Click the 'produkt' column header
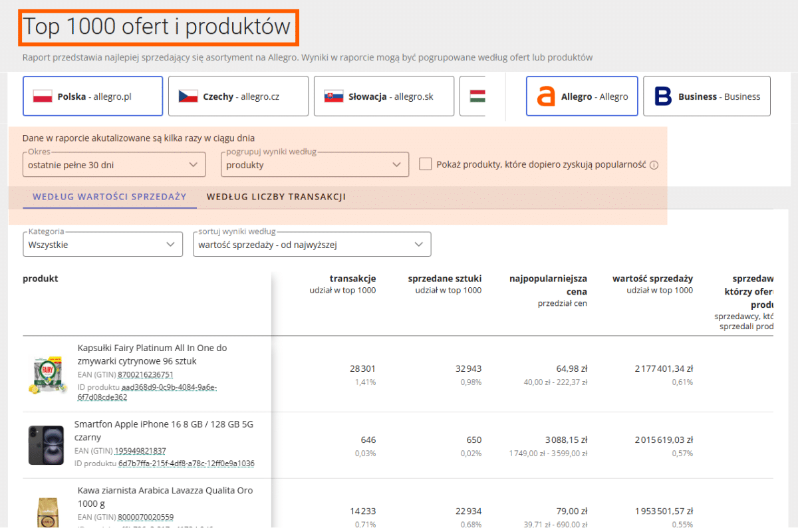Viewport: 798px width, 532px height. point(41,279)
